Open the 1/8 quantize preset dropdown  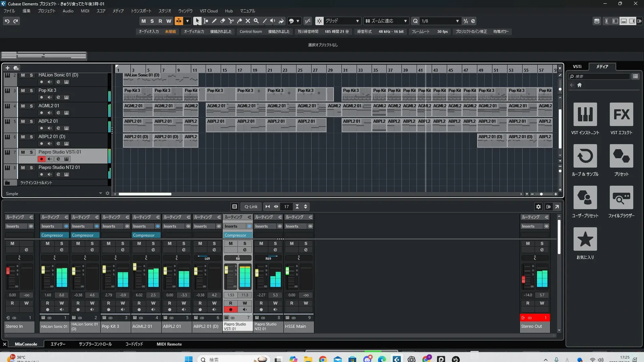457,21
